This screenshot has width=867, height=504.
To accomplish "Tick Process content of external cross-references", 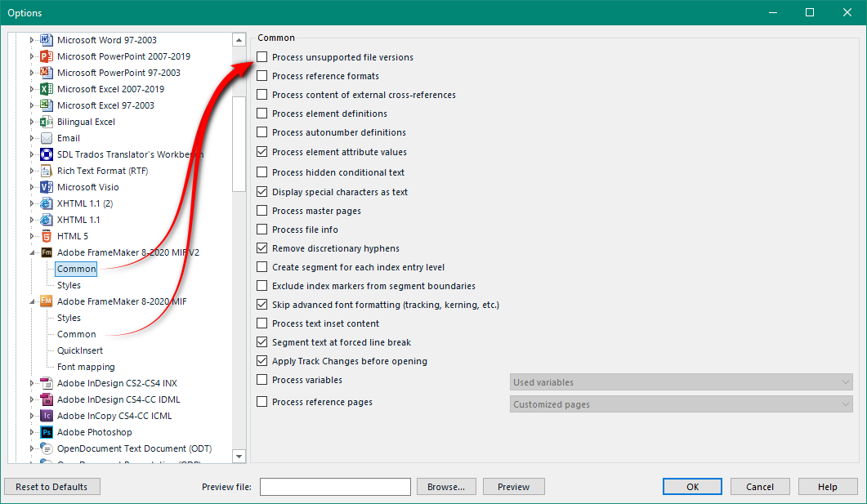I will pos(262,95).
